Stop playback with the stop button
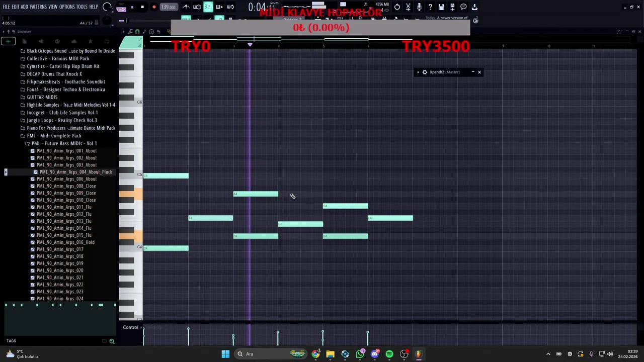 pos(142,7)
